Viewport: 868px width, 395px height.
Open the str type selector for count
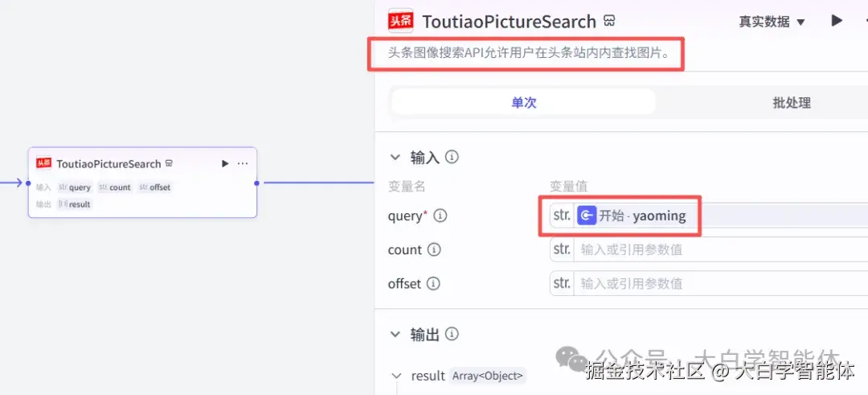pos(562,250)
